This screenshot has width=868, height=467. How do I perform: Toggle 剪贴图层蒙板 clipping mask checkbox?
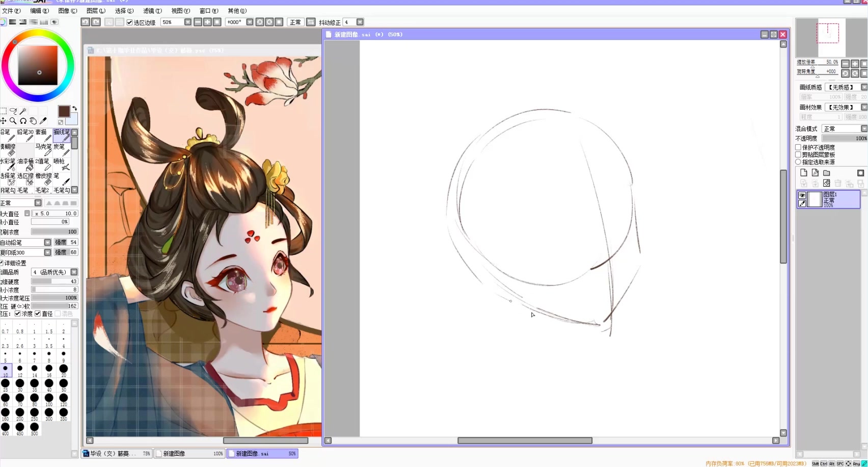pos(798,154)
